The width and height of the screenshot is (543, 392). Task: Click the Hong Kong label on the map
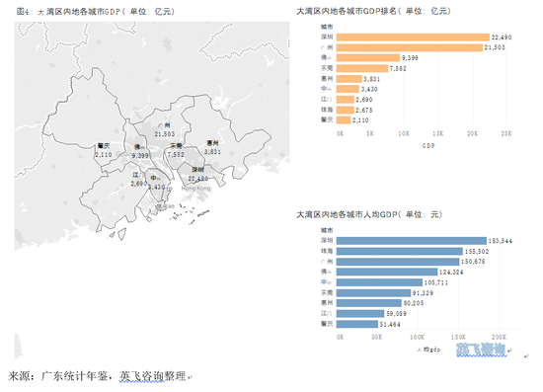click(195, 189)
